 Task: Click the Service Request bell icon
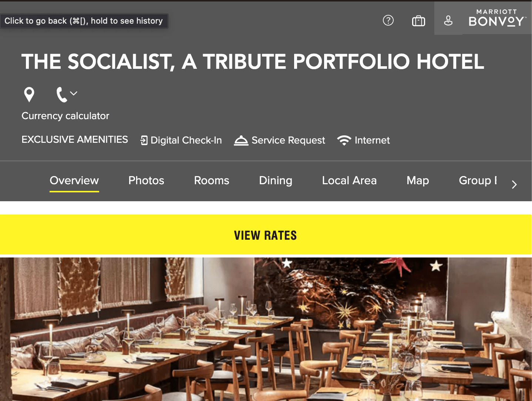[x=241, y=140]
